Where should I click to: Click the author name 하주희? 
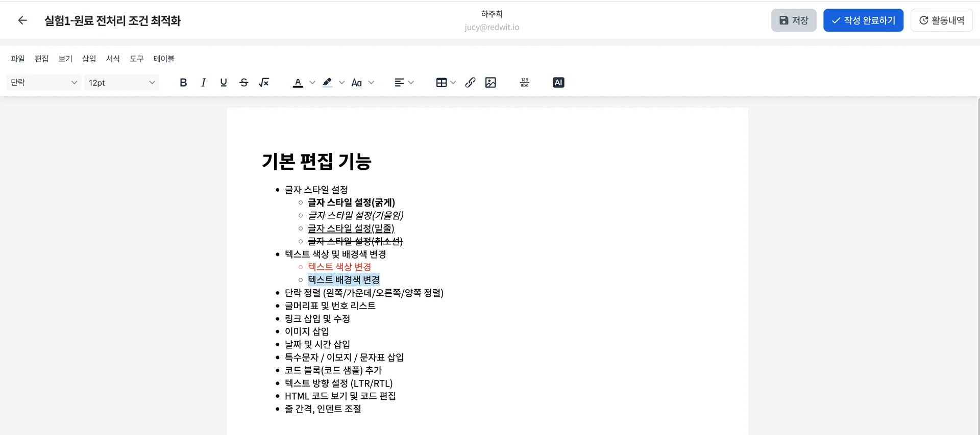point(492,14)
